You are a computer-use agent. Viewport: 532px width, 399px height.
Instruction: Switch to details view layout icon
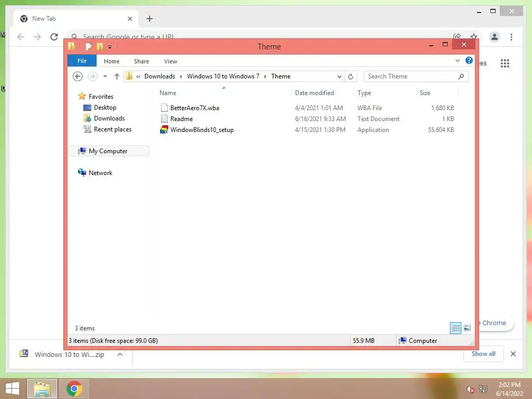[455, 328]
